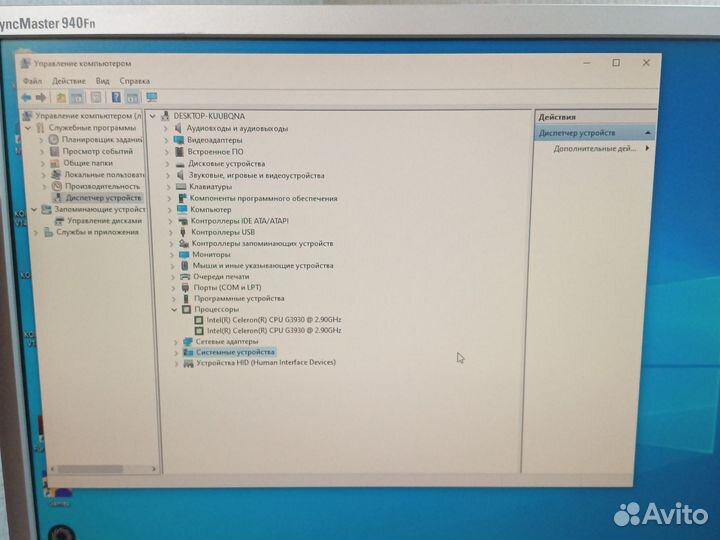Click the blue Help question-mark toolbar icon
The width and height of the screenshot is (720, 540).
(116, 97)
